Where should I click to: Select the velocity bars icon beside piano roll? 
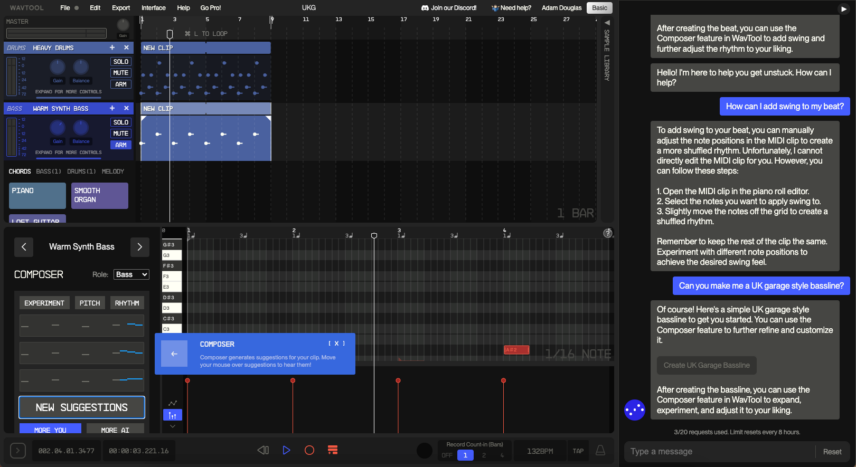[173, 415]
